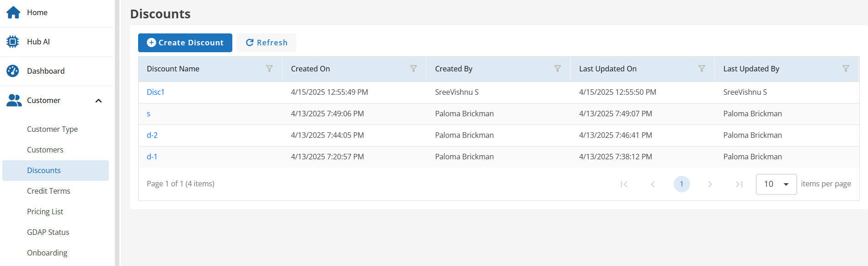Open the s discount link
The image size is (868, 266).
click(x=149, y=114)
